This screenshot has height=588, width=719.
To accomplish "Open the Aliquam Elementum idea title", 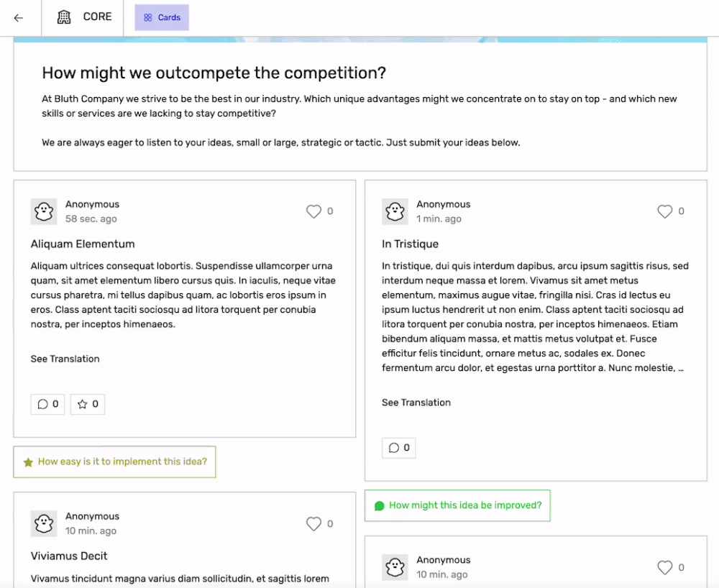I will point(83,244).
